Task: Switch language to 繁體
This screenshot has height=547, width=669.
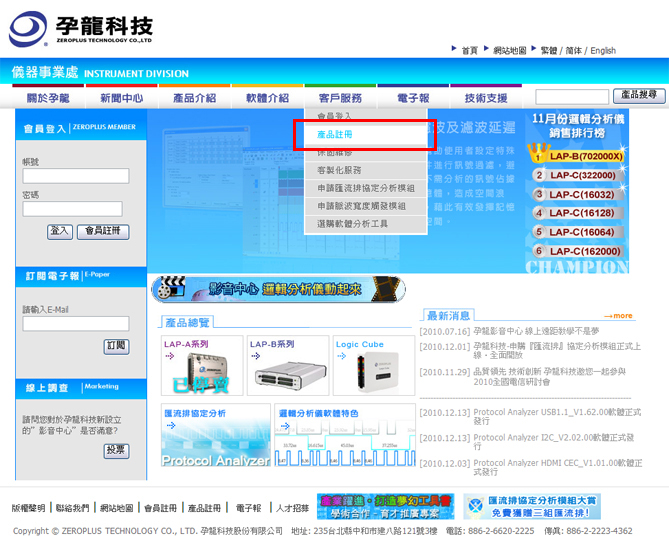Action: coord(549,51)
